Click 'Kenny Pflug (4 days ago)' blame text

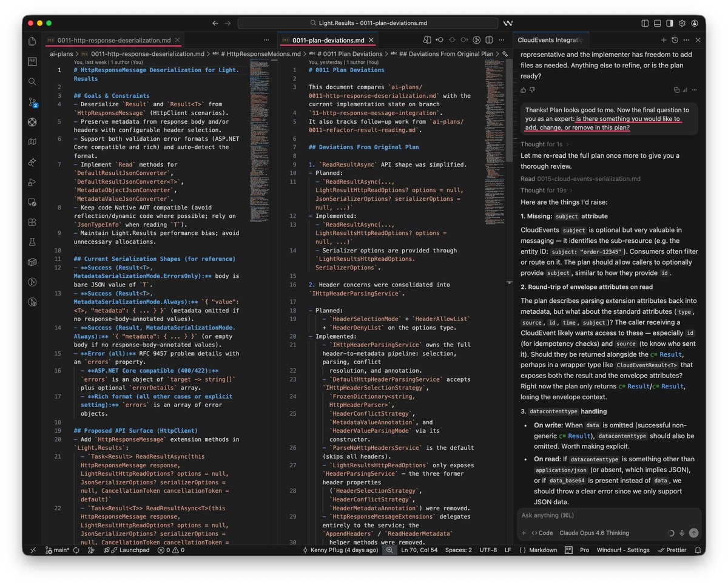pyautogui.click(x=340, y=550)
